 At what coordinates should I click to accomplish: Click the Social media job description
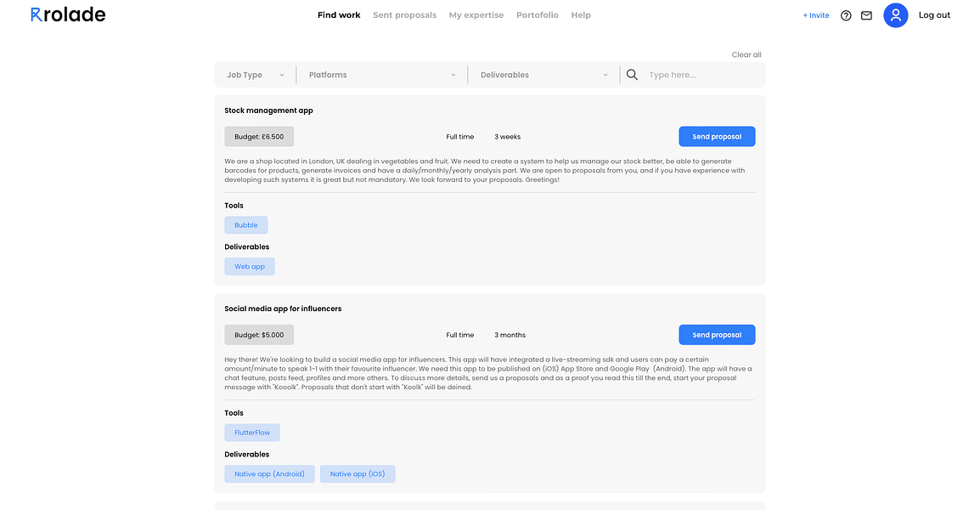click(x=489, y=373)
